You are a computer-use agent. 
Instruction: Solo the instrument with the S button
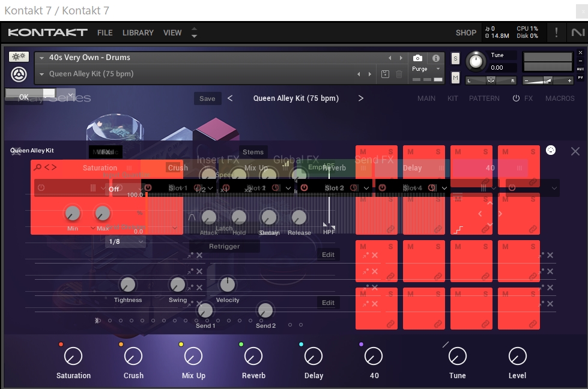455,58
